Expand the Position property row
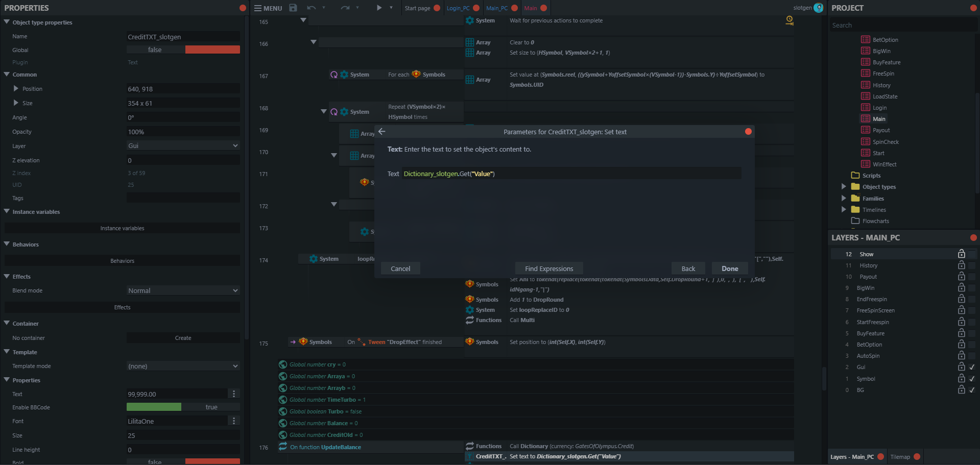 tap(16, 88)
